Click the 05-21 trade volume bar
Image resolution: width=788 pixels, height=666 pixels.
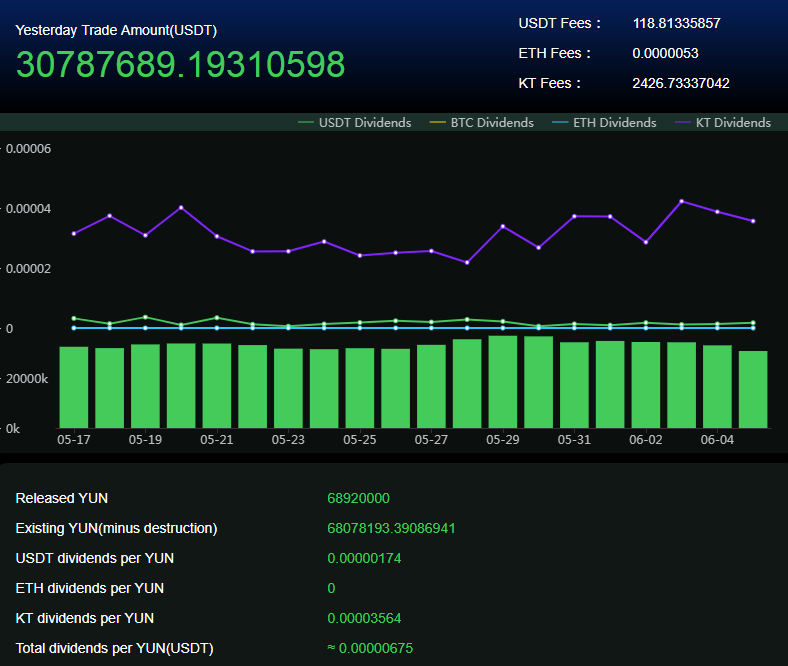tap(217, 386)
